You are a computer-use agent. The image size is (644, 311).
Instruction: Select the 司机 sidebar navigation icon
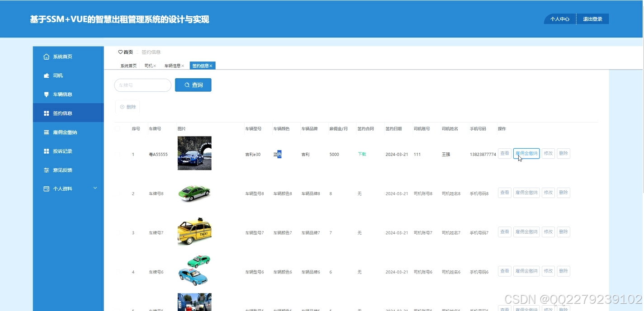[x=46, y=75]
